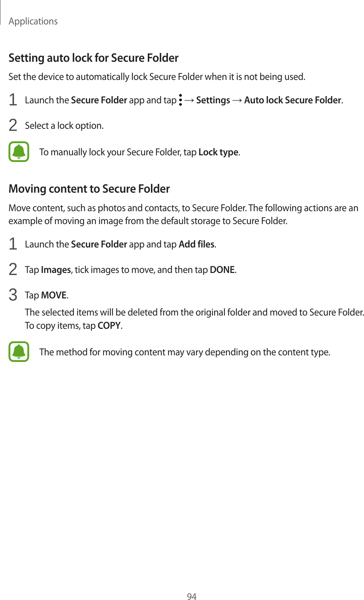
Task: Click the bold DONE text
Action: pyautogui.click(x=222, y=270)
